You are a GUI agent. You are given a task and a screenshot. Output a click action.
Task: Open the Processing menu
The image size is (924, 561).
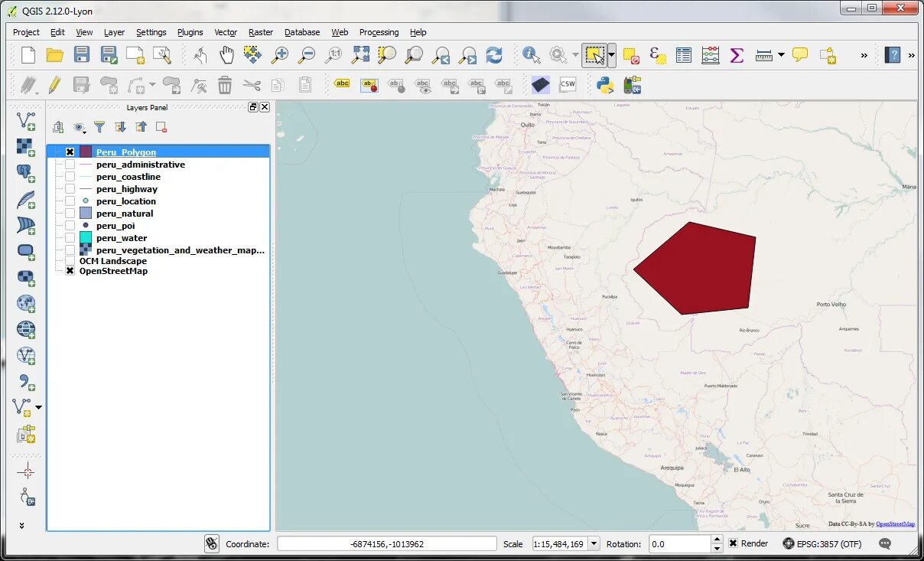379,32
